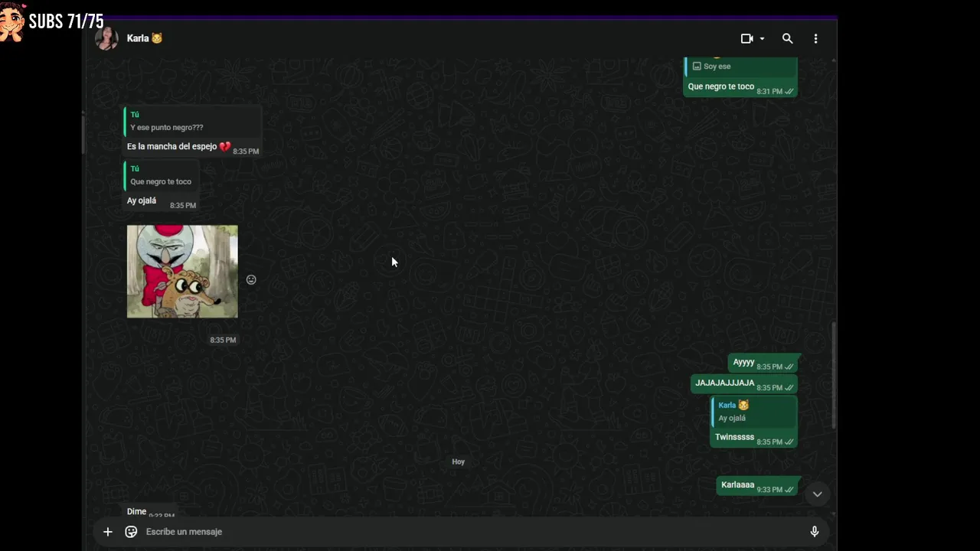Open quoted 'Soy ese' reply at top
This screenshot has height=551, width=980.
(741, 66)
